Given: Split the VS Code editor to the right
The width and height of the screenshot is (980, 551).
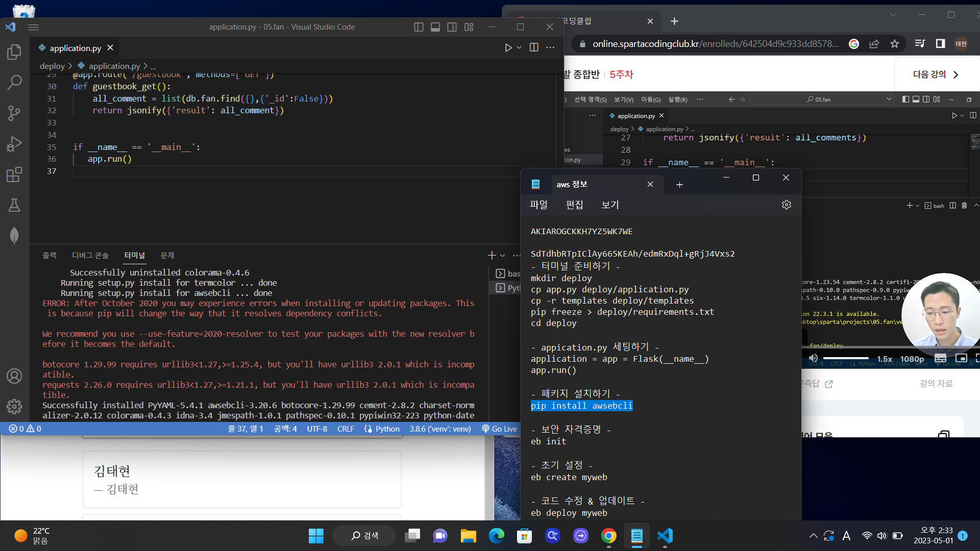Looking at the screenshot, I should [x=534, y=47].
